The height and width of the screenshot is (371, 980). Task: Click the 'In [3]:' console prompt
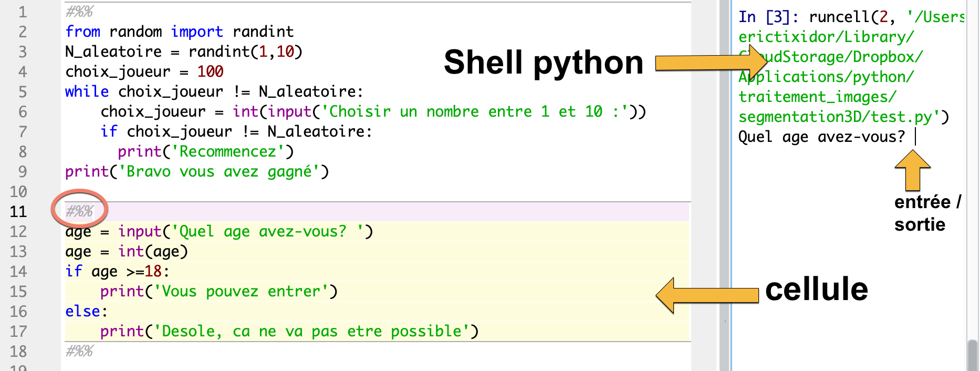click(x=768, y=17)
